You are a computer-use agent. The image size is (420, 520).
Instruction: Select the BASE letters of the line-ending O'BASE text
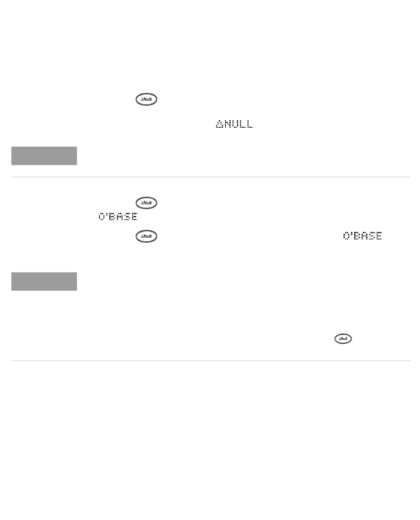pyautogui.click(x=367, y=236)
